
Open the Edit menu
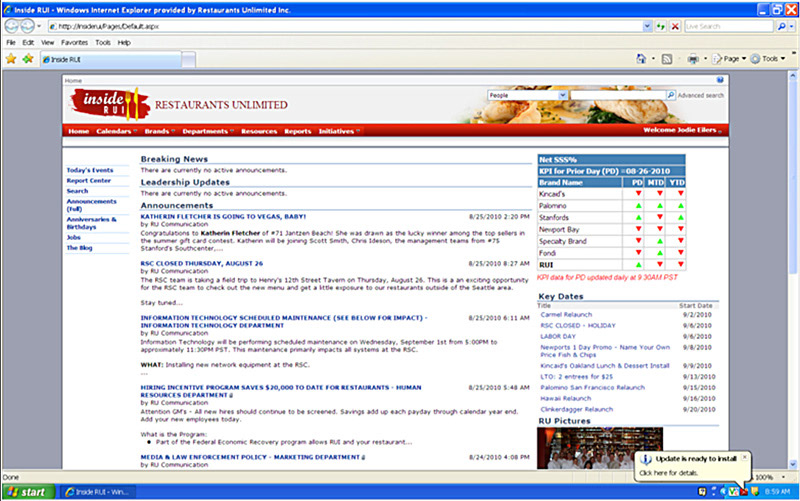tap(28, 43)
